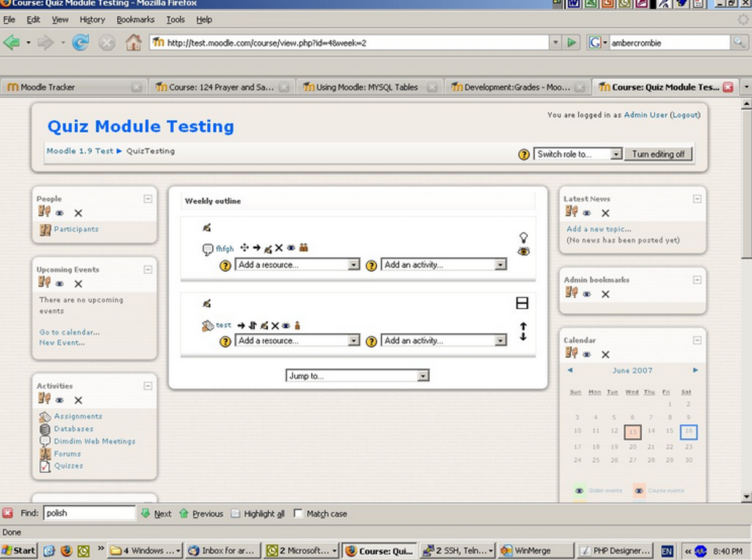Open the Quizzes link in the Activities block
Image resolution: width=752 pixels, height=560 pixels.
click(69, 465)
